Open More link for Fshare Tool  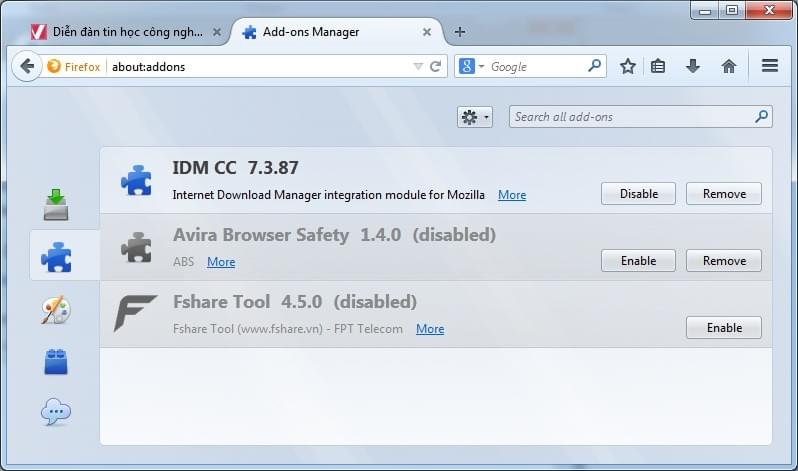coord(430,329)
